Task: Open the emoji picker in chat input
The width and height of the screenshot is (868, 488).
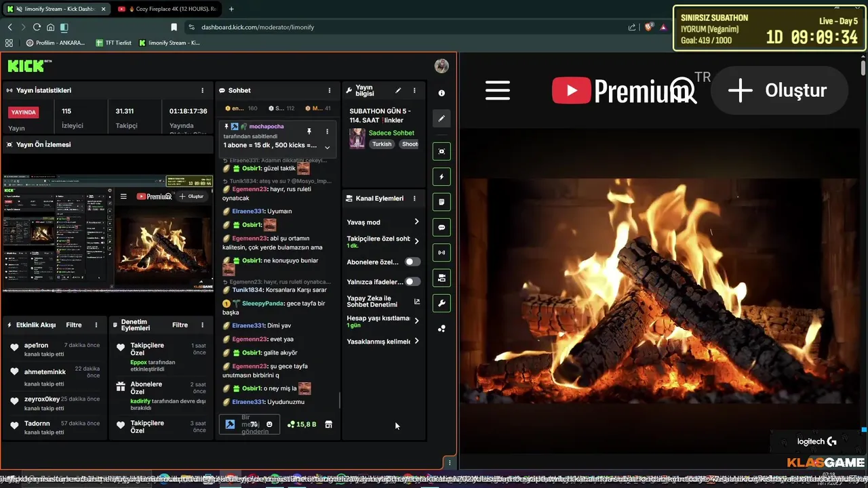Action: click(x=269, y=424)
